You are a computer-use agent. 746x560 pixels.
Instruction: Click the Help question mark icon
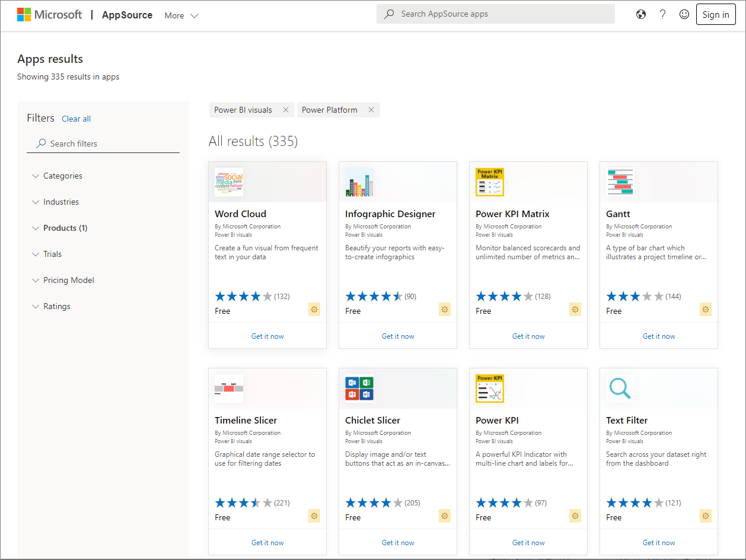(x=662, y=14)
